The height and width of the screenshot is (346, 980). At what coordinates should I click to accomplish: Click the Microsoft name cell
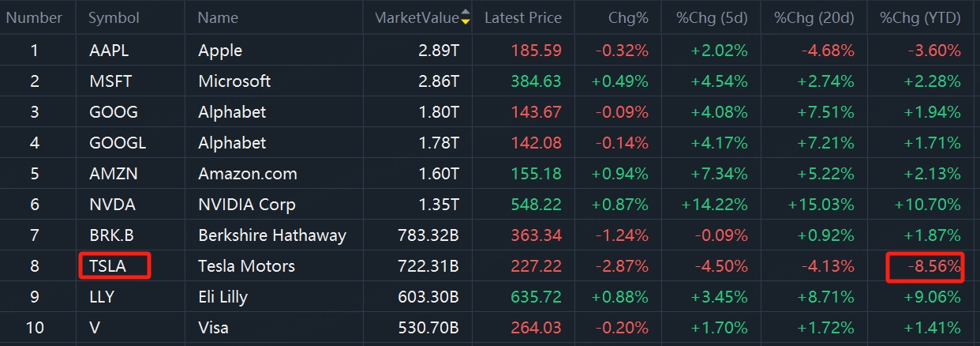(234, 81)
